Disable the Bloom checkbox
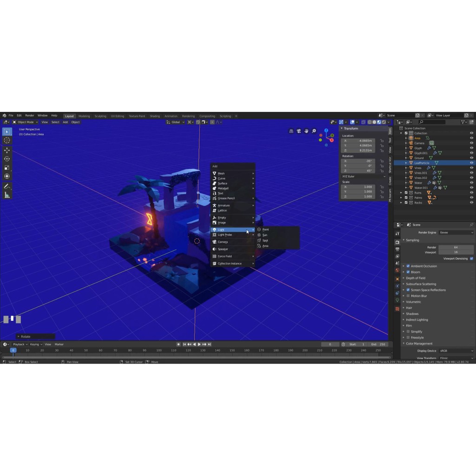 408,272
